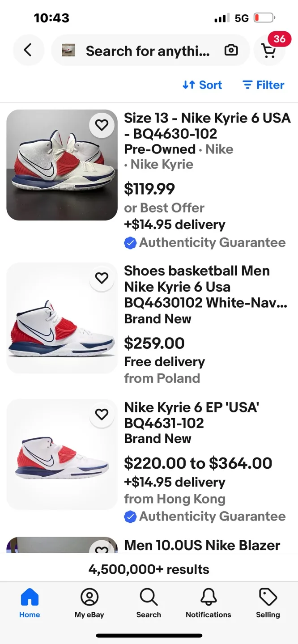Viewport: 298px width, 644px height.
Task: Open the camera for visual search
Action: [x=231, y=51]
